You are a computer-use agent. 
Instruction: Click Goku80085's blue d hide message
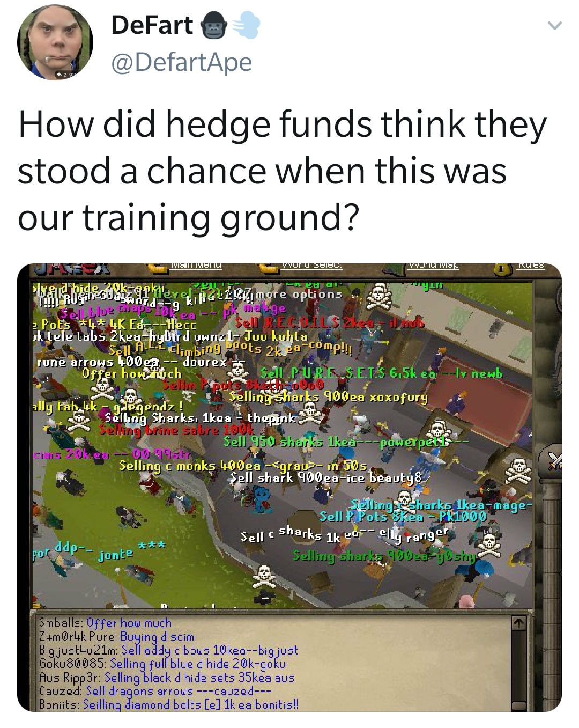[162, 664]
